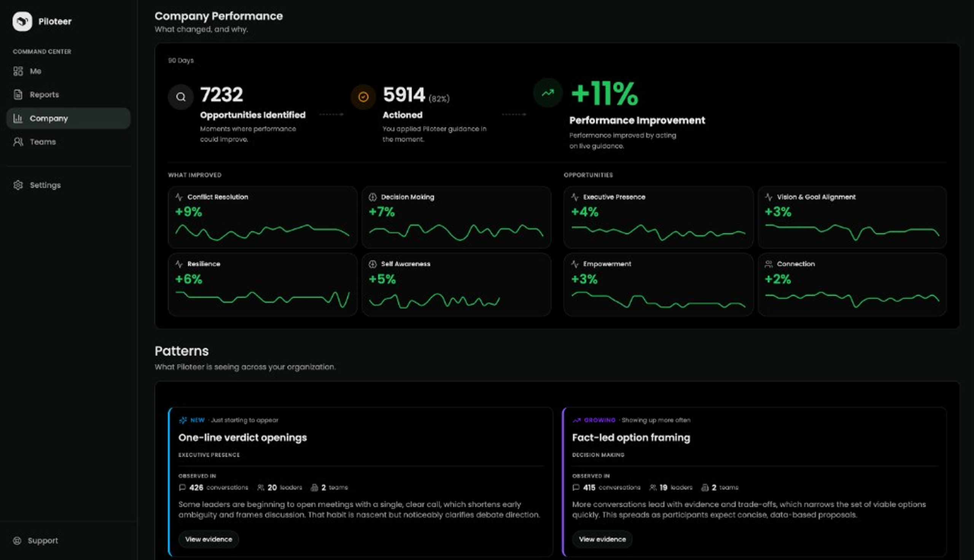The image size is (974, 560).
Task: Click the Decision Making card icon
Action: point(372,197)
